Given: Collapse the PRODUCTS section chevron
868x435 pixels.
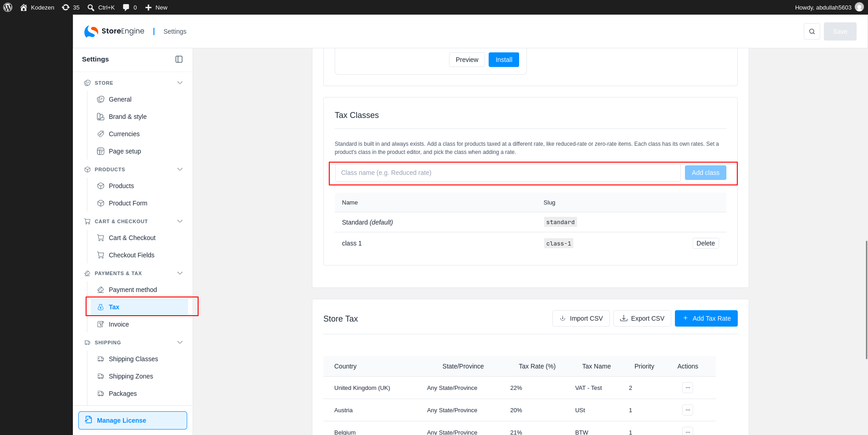Looking at the screenshot, I should (x=180, y=169).
